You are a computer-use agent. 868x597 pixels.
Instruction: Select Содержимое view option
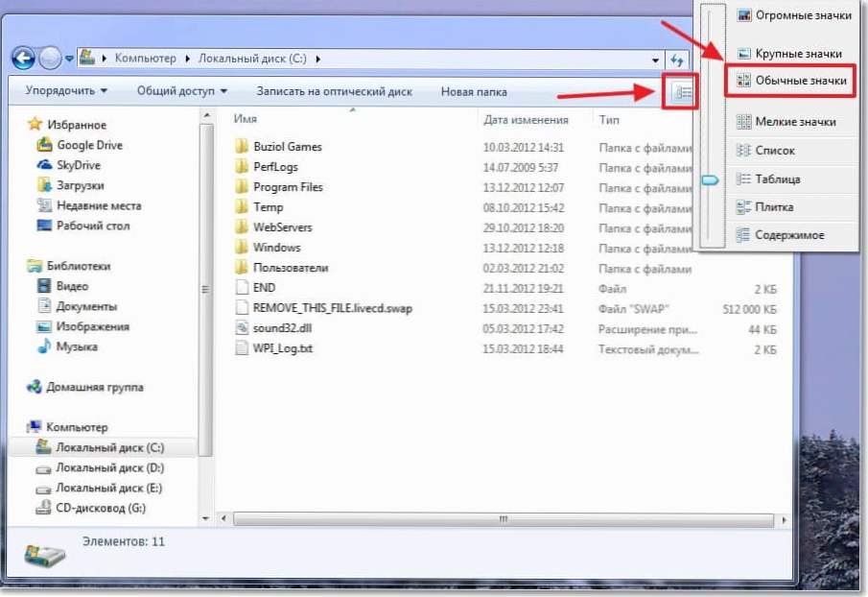pos(780,235)
